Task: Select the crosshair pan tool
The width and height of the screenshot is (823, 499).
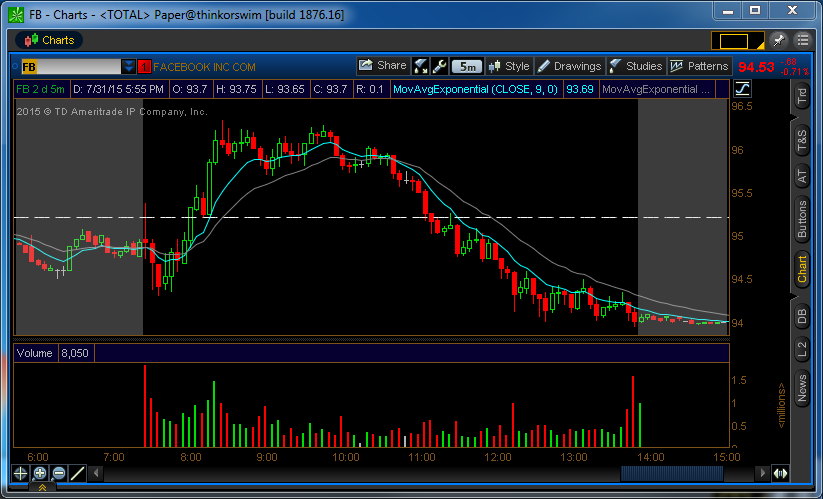Action: click(20, 473)
